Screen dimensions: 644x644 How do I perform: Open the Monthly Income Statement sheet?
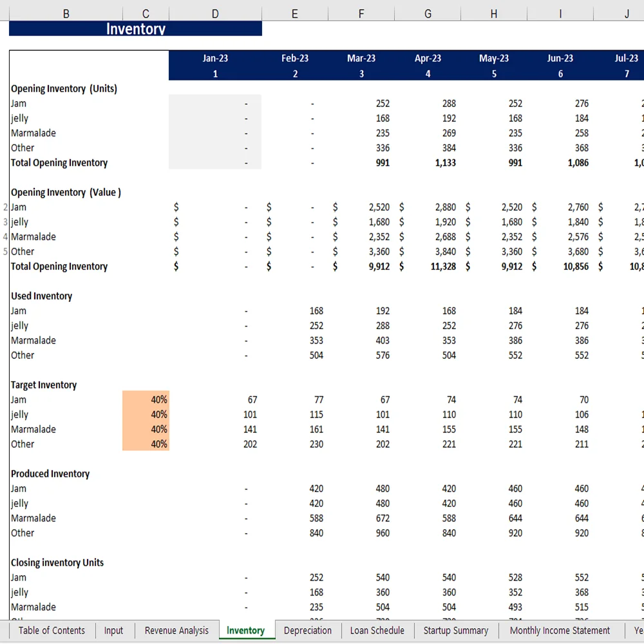pos(558,630)
